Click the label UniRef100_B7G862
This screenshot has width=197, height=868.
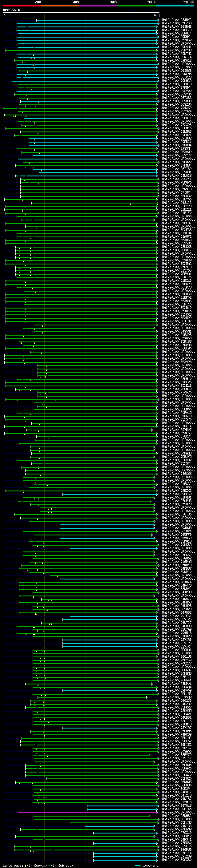tap(177, 558)
